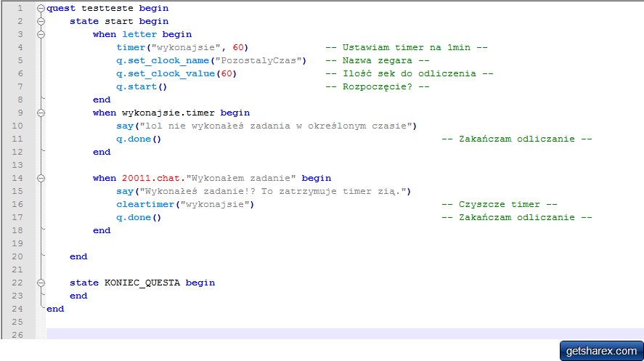The image size is (644, 361).
Task: Collapse the 20011.chat block fold marker
Action: tap(41, 178)
